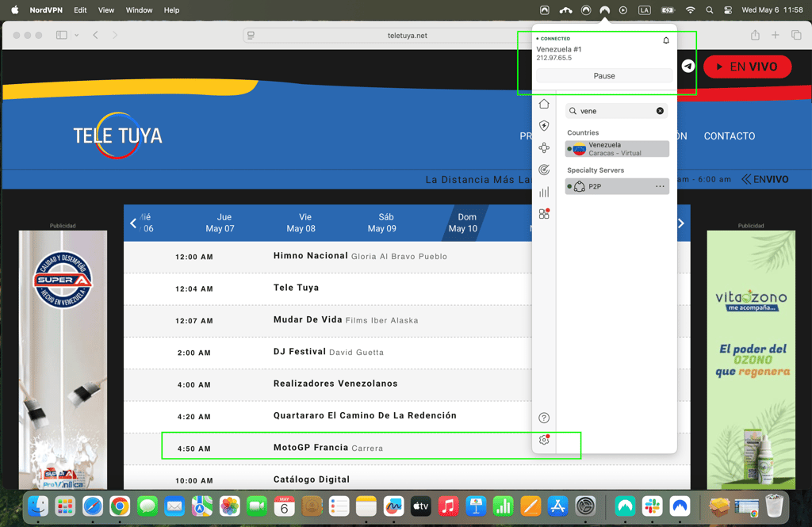This screenshot has height=527, width=812.
Task: Open Slack from the Dock
Action: click(652, 506)
